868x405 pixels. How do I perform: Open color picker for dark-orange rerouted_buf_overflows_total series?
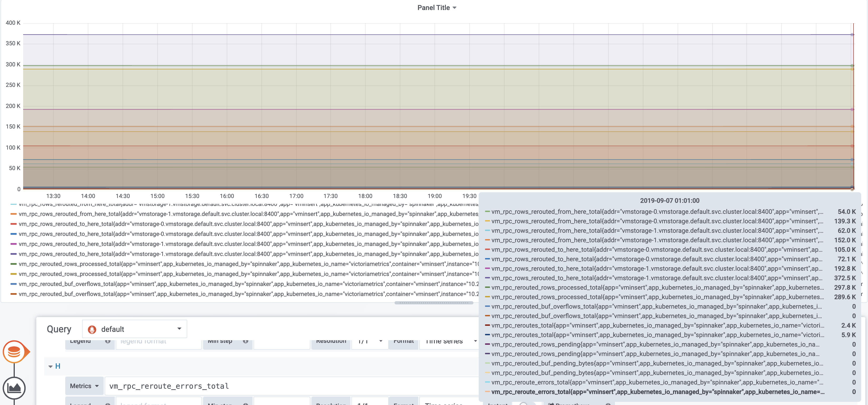point(13,294)
